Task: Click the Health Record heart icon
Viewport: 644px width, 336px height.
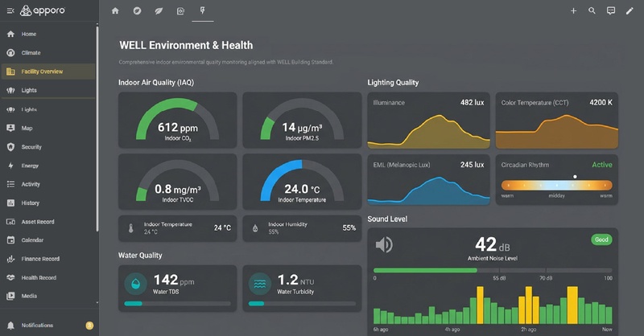Action: [10, 278]
